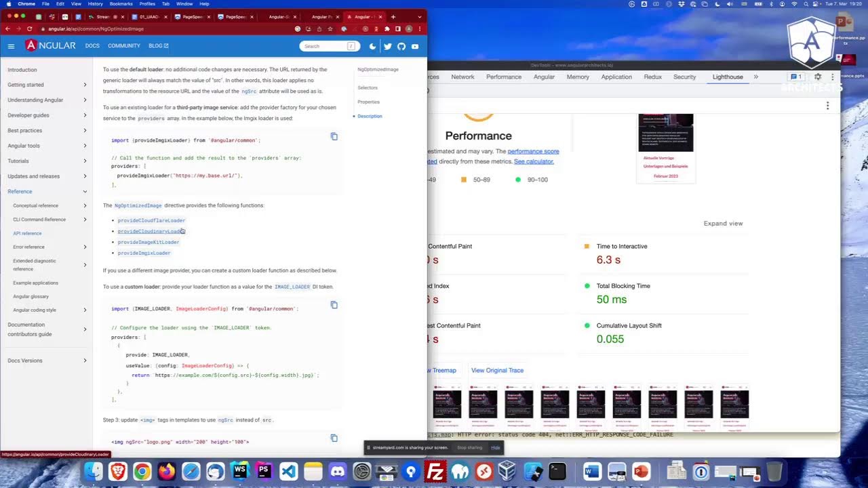
Task: Bookmark this page with star icon
Action: [x=330, y=28]
